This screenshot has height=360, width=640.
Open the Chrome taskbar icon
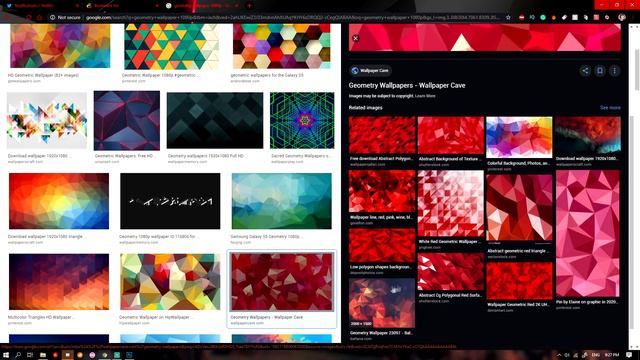click(104, 355)
